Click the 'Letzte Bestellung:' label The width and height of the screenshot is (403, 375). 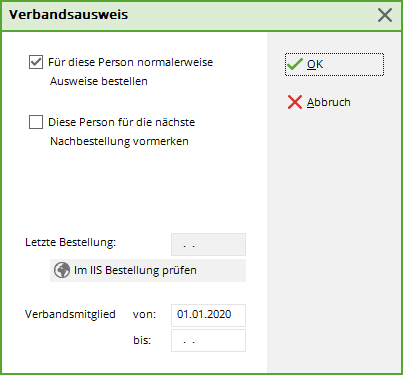coord(70,242)
